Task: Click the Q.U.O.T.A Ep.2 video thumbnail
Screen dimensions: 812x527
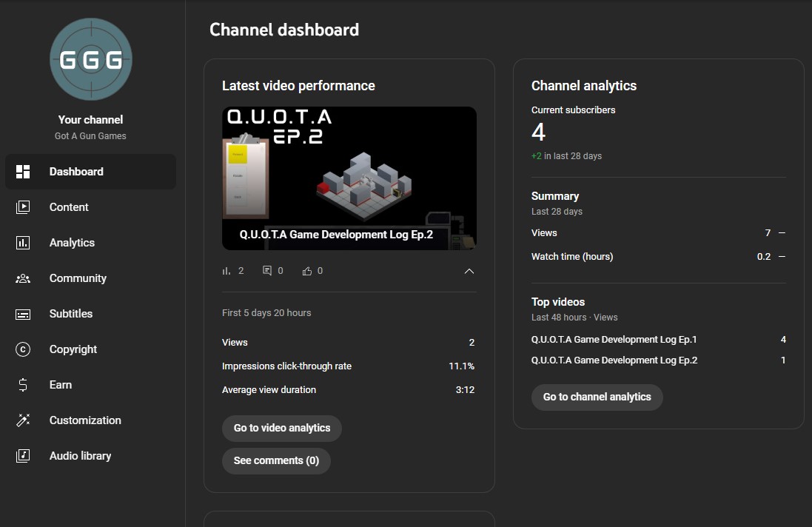Action: coord(349,178)
